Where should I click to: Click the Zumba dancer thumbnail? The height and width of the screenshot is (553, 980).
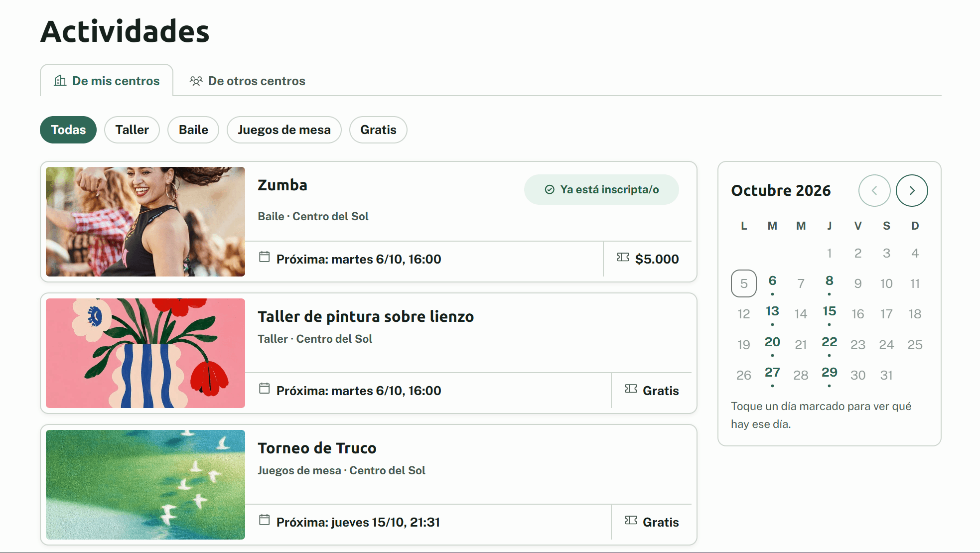[145, 222]
